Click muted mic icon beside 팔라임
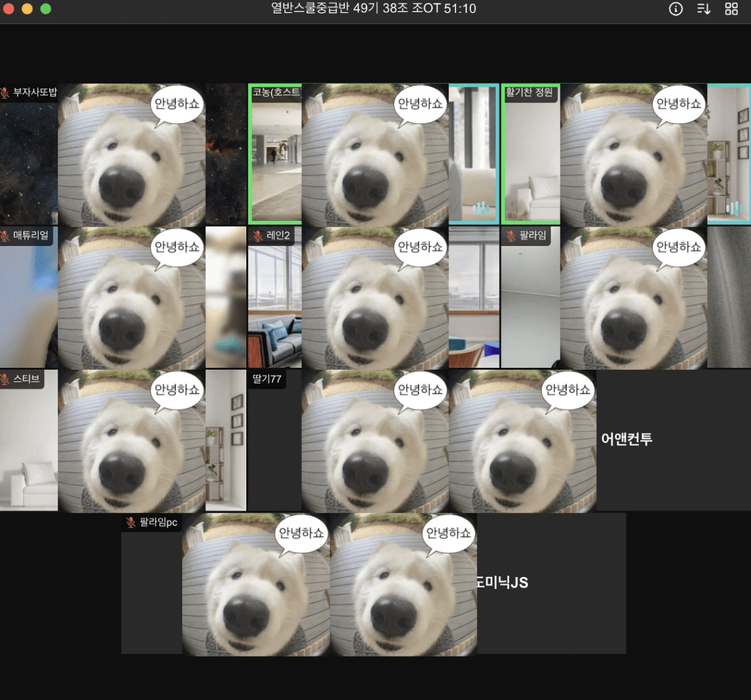751x700 pixels. click(511, 236)
